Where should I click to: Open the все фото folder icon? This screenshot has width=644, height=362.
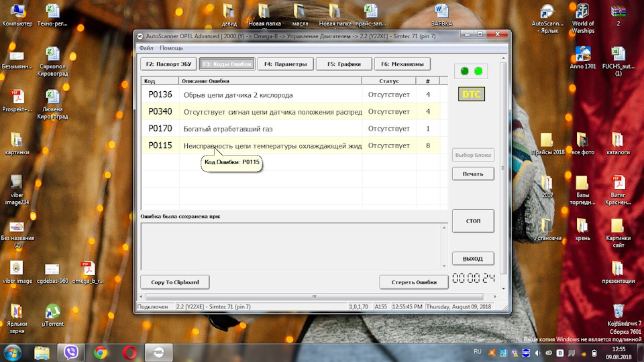tap(583, 143)
